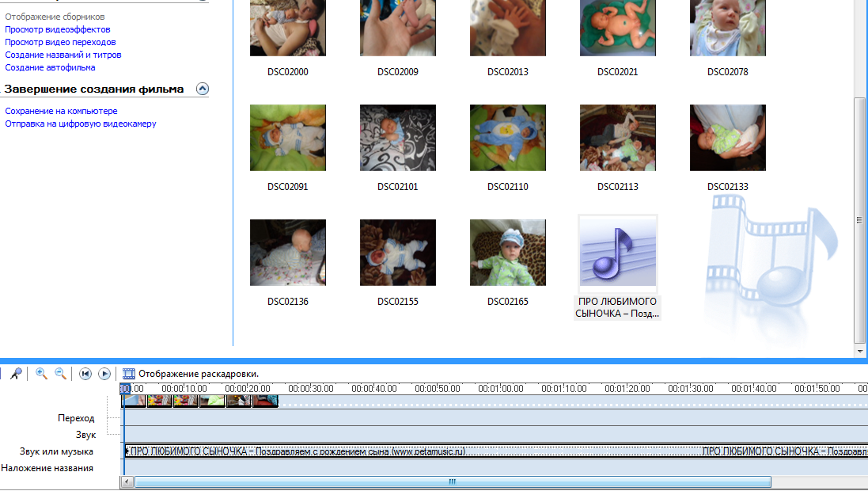This screenshot has width=868, height=491.
Task: Select the DSC02013 photo thumbnail
Action: point(508,28)
